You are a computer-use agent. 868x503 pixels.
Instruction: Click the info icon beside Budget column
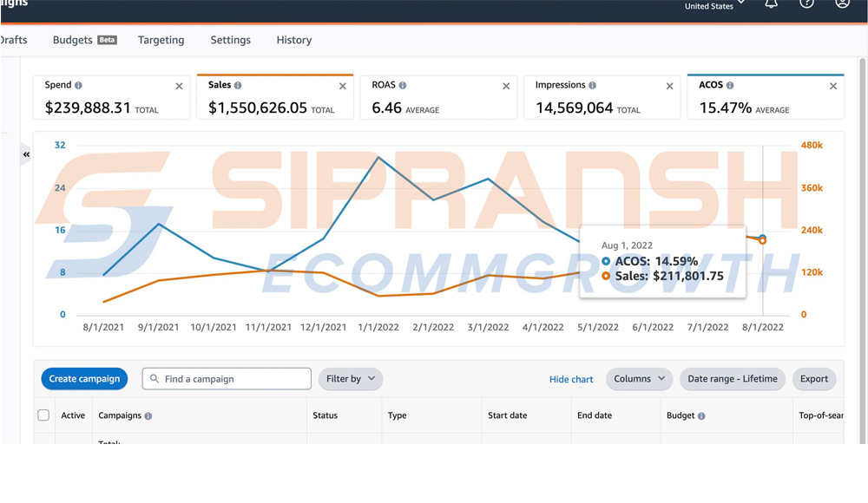701,416
